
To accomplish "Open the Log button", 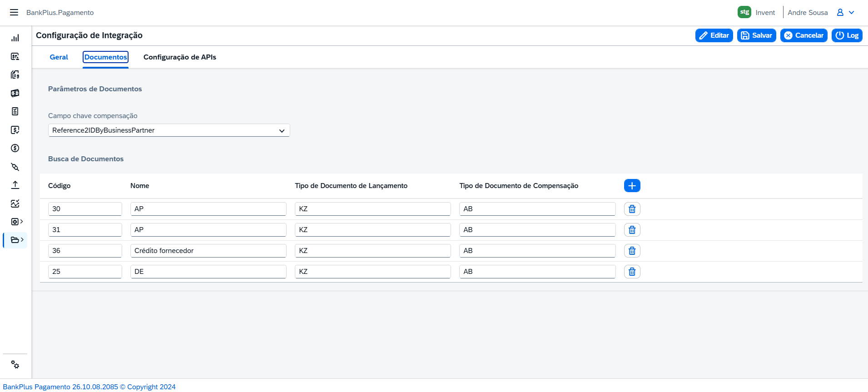I will [x=847, y=35].
